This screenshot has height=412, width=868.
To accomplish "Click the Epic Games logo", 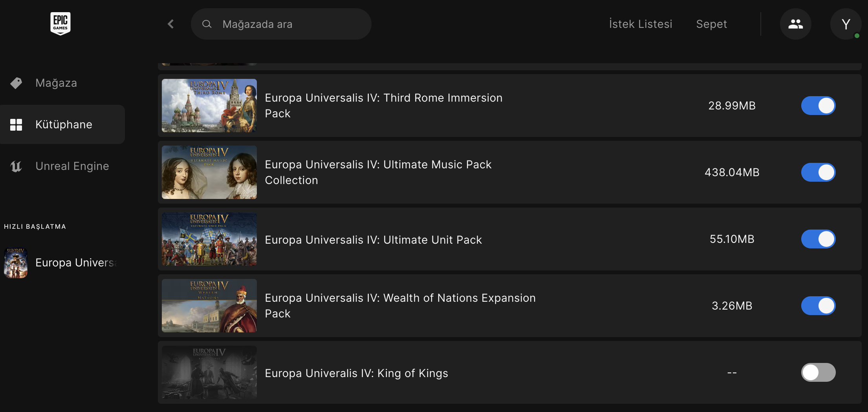I will [x=60, y=24].
